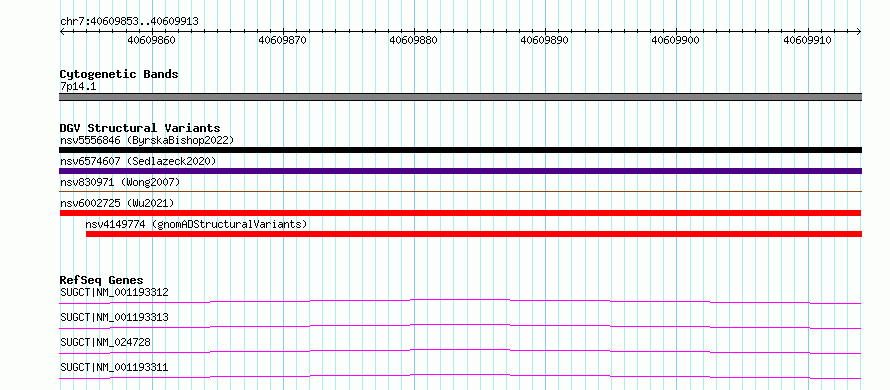Click the thin brown nsv830971 variant line
This screenshot has width=890, height=390.
460,192
